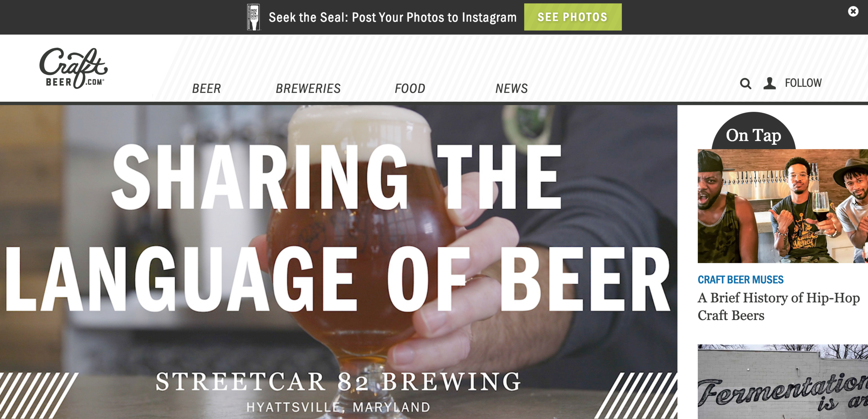Viewport: 868px width, 419px height.
Task: Click the user profile silhouette icon
Action: [x=769, y=83]
